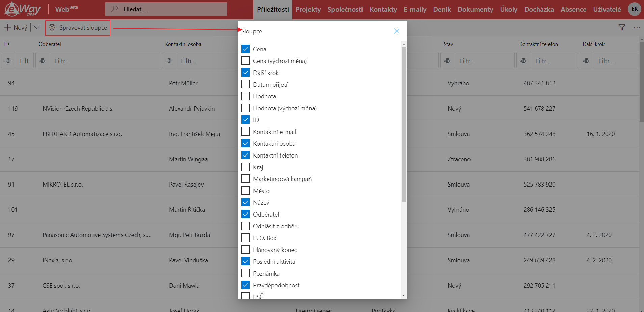Image resolution: width=644 pixels, height=312 pixels.
Task: Sort by Odběratel column header
Action: pos(50,44)
